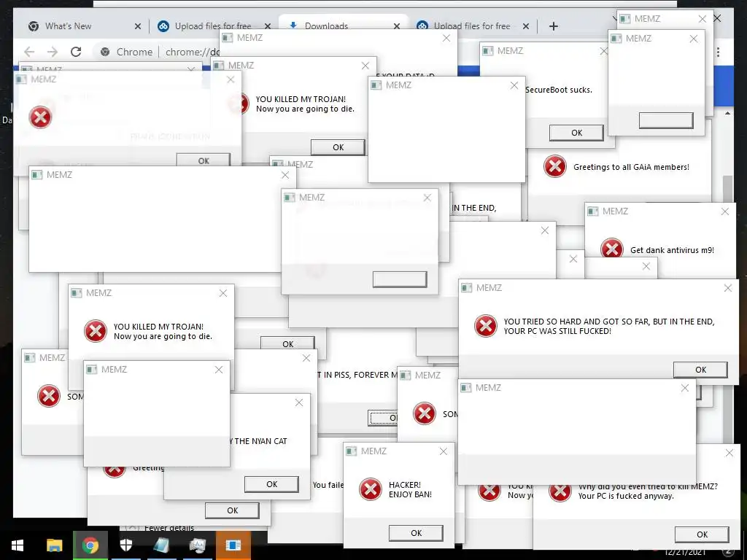
Task: Click MEMZ title icon of HACKER dialog
Action: click(351, 451)
